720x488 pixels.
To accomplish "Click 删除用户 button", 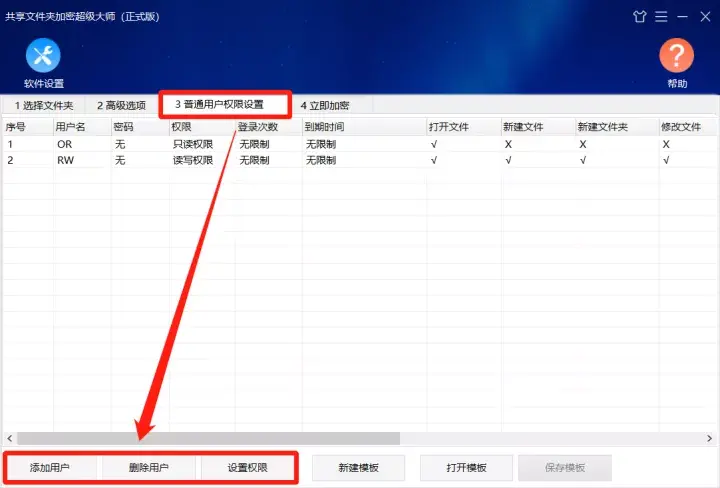I will pyautogui.click(x=149, y=467).
